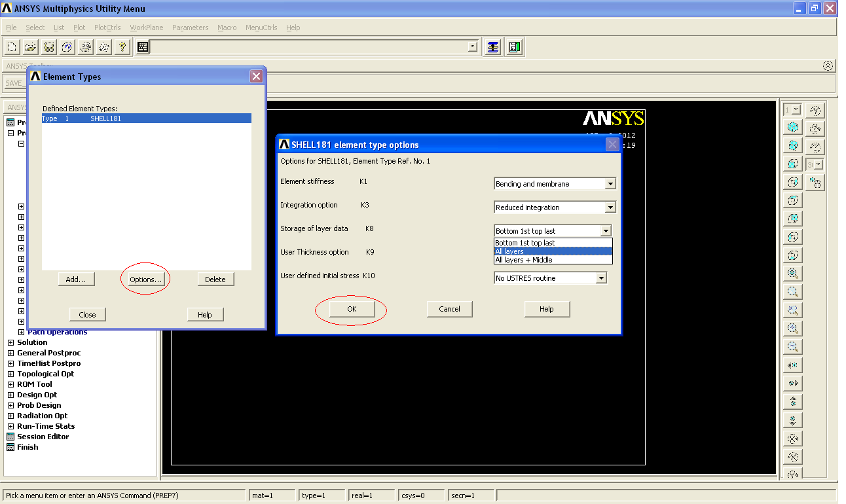Open the Parameters menu

[x=190, y=27]
